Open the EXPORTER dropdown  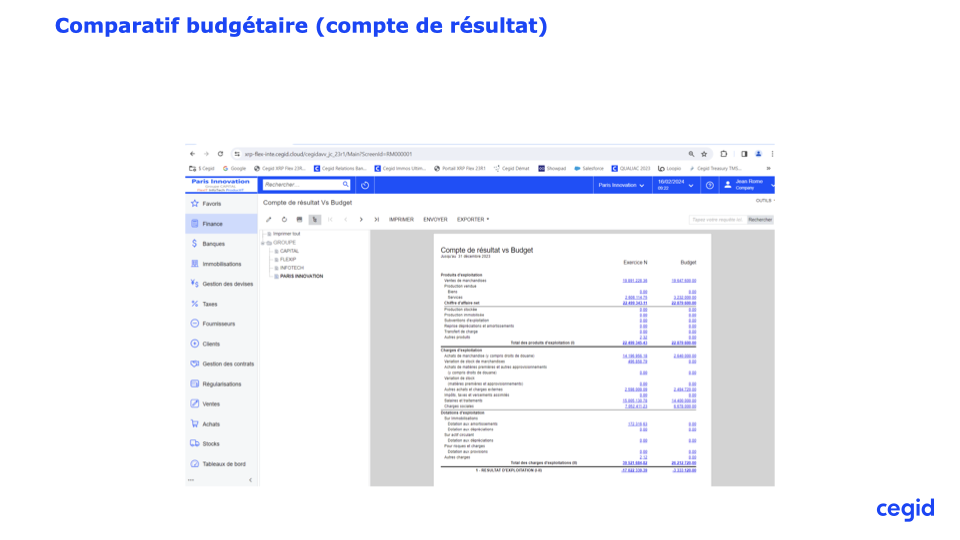(x=472, y=219)
